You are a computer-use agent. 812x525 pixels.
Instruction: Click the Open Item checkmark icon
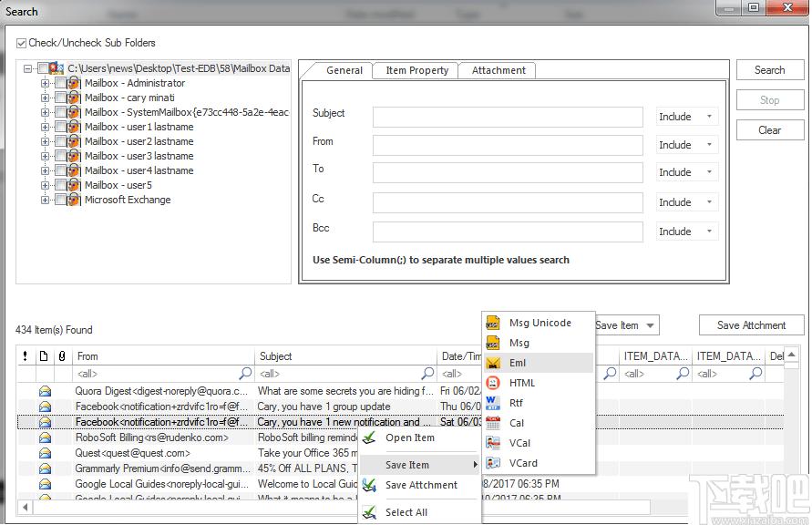[x=369, y=438]
